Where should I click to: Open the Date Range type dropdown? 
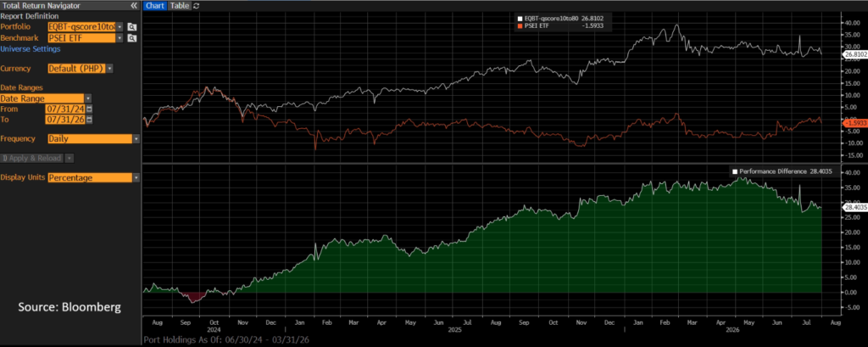click(x=87, y=98)
